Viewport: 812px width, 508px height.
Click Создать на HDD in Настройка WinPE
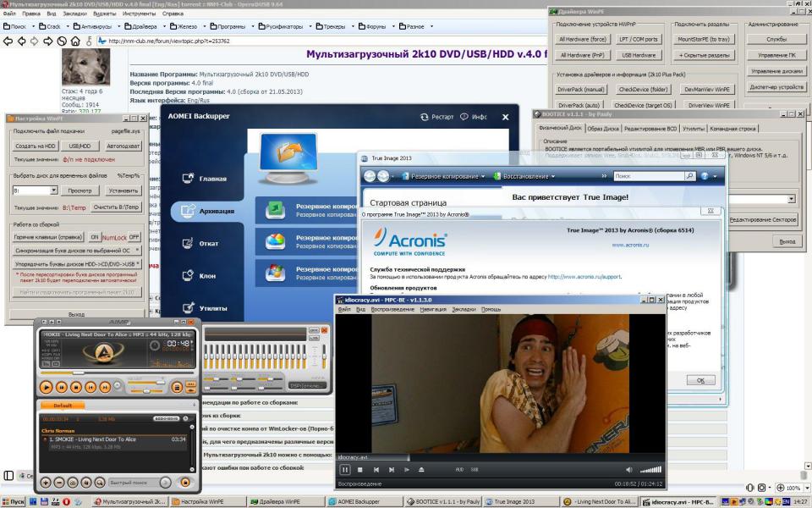(36, 146)
